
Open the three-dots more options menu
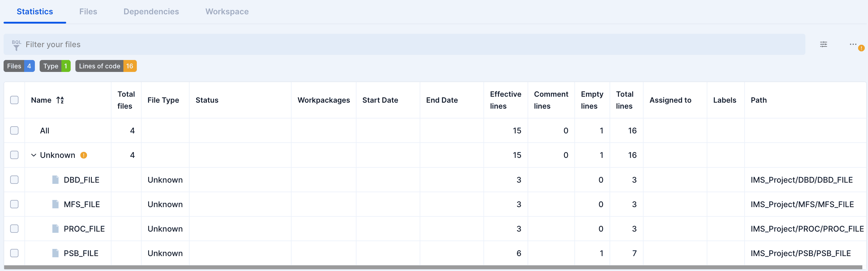[x=853, y=44]
